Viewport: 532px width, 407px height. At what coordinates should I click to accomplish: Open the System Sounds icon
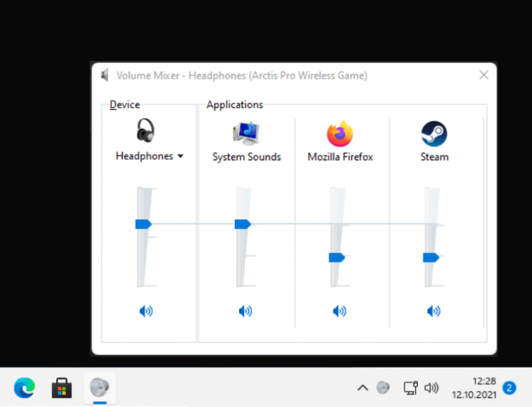[x=247, y=134]
